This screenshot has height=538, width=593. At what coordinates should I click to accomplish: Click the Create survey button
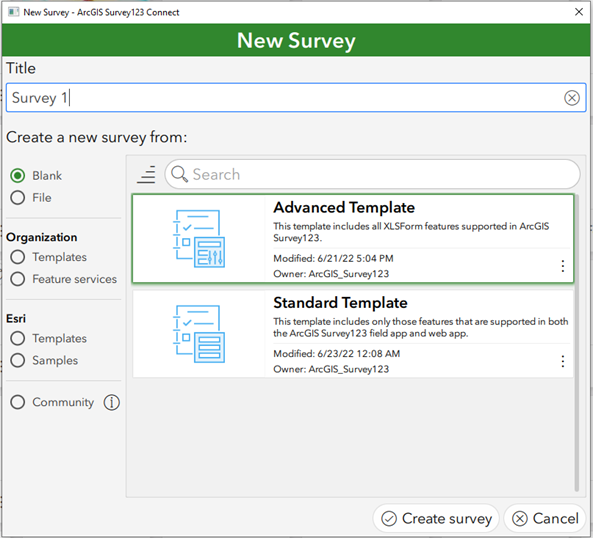pyautogui.click(x=436, y=518)
